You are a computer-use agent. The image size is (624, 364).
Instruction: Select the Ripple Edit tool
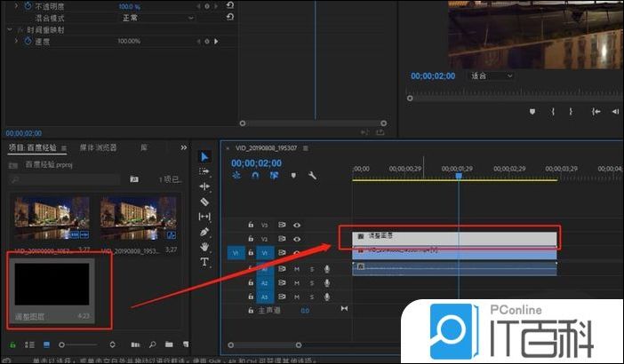204,186
